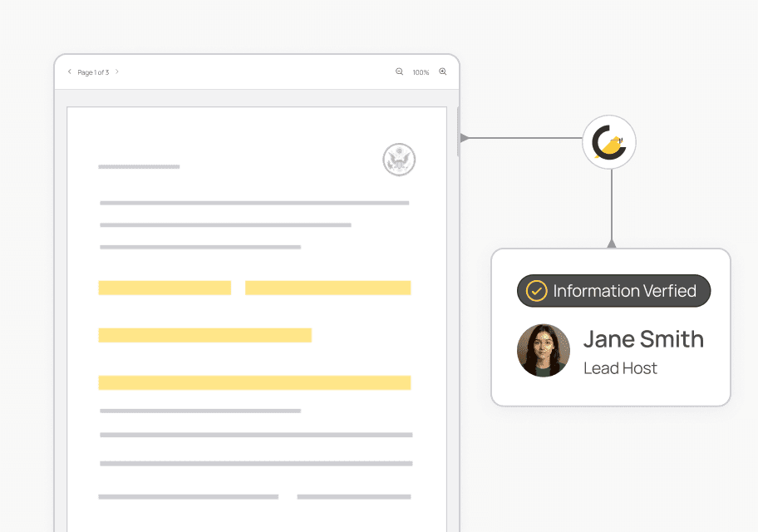Click the eagle seal on the document
758x532 pixels.
pyautogui.click(x=399, y=160)
